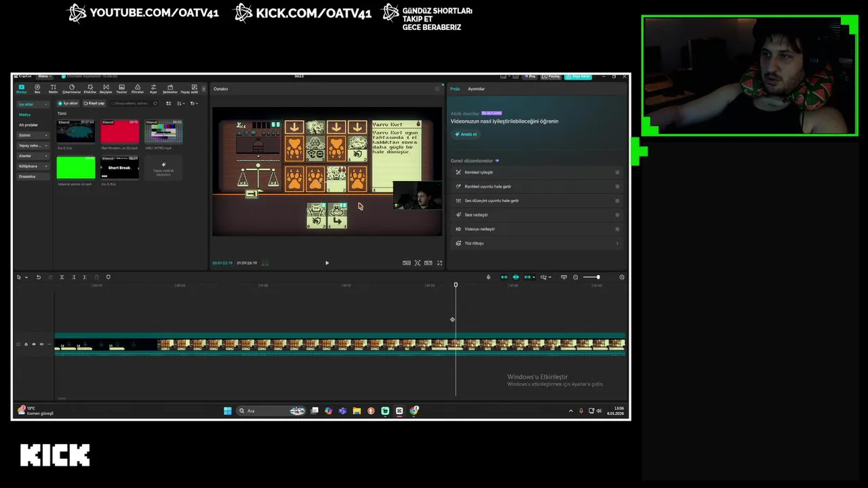Click the İçe aktar import button

pos(68,103)
